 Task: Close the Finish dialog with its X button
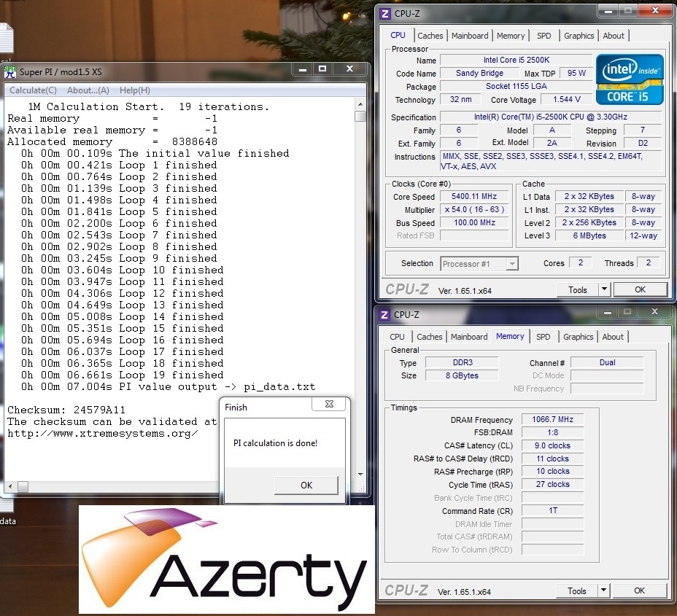tap(328, 404)
